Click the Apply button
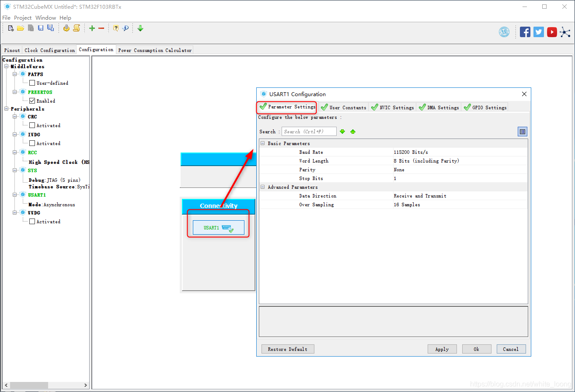Viewport: 575px width, 392px height. pyautogui.click(x=442, y=349)
